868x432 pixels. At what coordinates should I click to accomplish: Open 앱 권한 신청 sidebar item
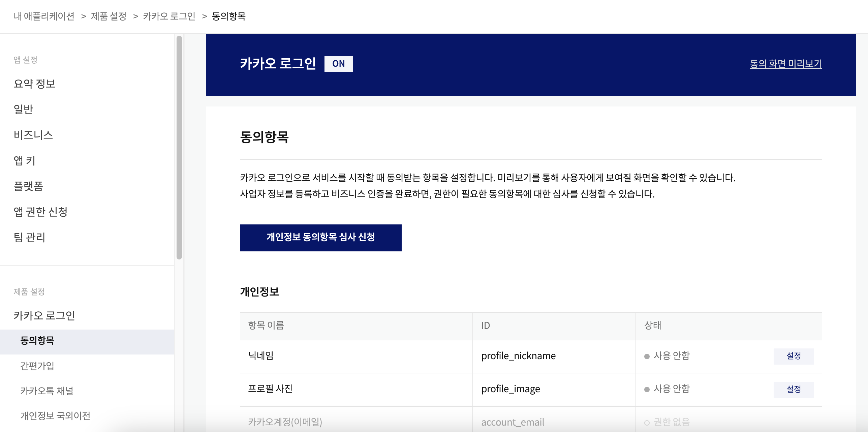pos(40,212)
